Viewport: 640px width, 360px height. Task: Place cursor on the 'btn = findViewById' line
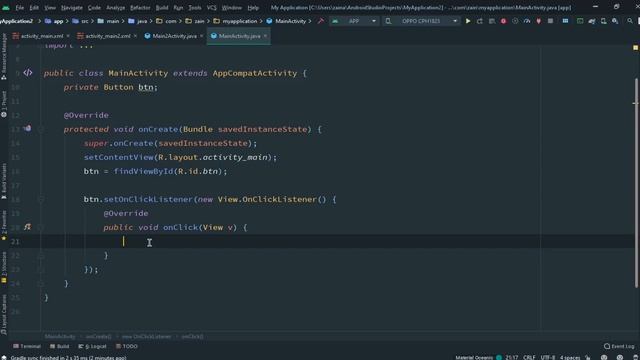coord(155,171)
